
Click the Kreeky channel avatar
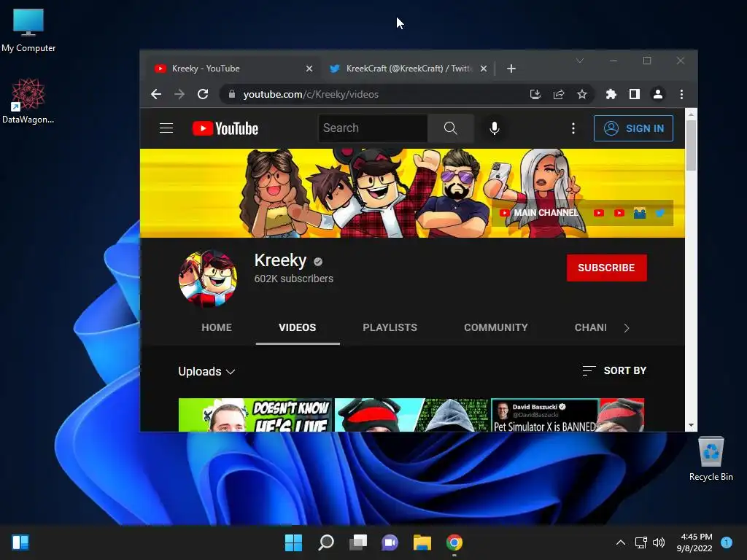point(207,279)
